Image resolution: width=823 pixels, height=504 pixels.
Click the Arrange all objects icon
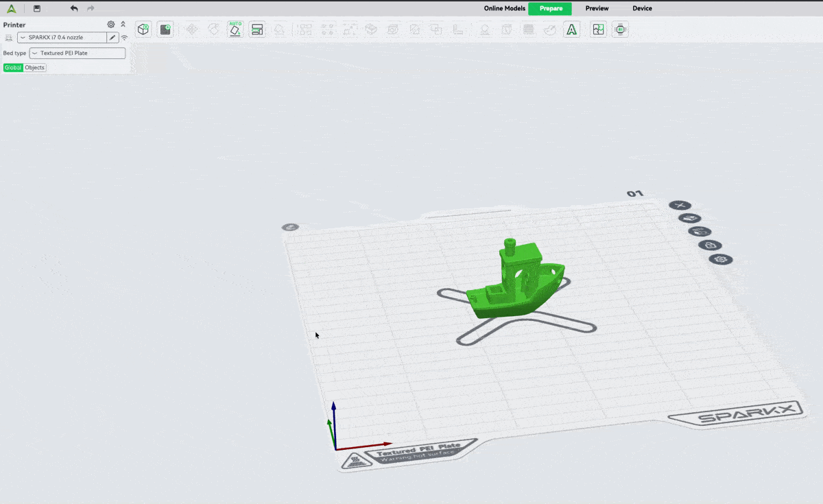point(257,29)
